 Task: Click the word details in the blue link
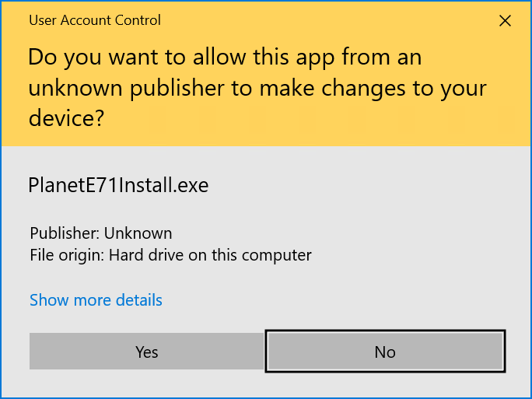coord(138,300)
